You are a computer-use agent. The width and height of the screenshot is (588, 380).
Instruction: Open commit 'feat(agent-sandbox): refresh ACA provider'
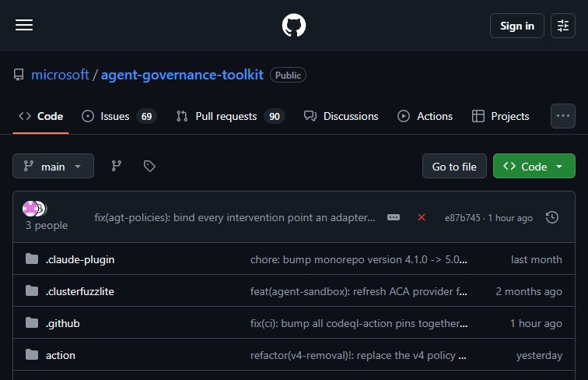359,292
